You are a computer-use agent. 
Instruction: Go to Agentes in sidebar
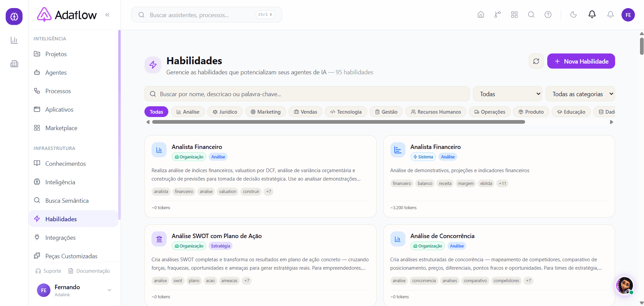pos(73,73)
